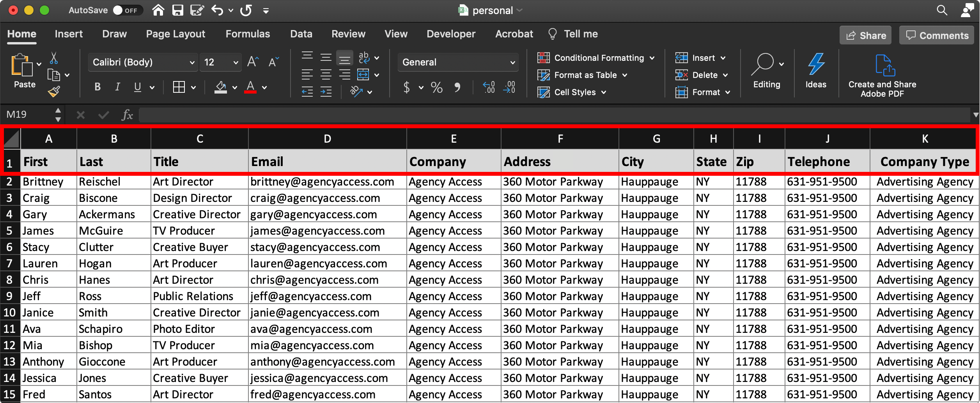Click the Home icon in title bar
Viewport: 980px width, 403px height.
(x=158, y=10)
